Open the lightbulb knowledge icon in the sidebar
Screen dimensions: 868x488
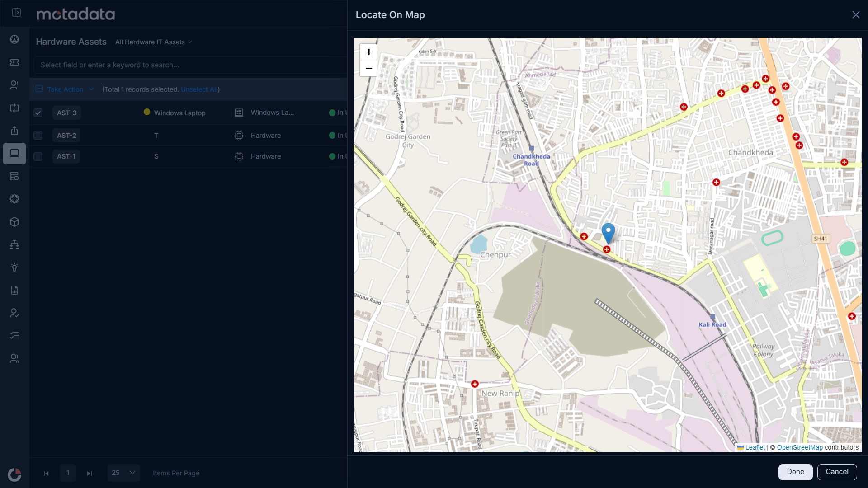click(14, 267)
